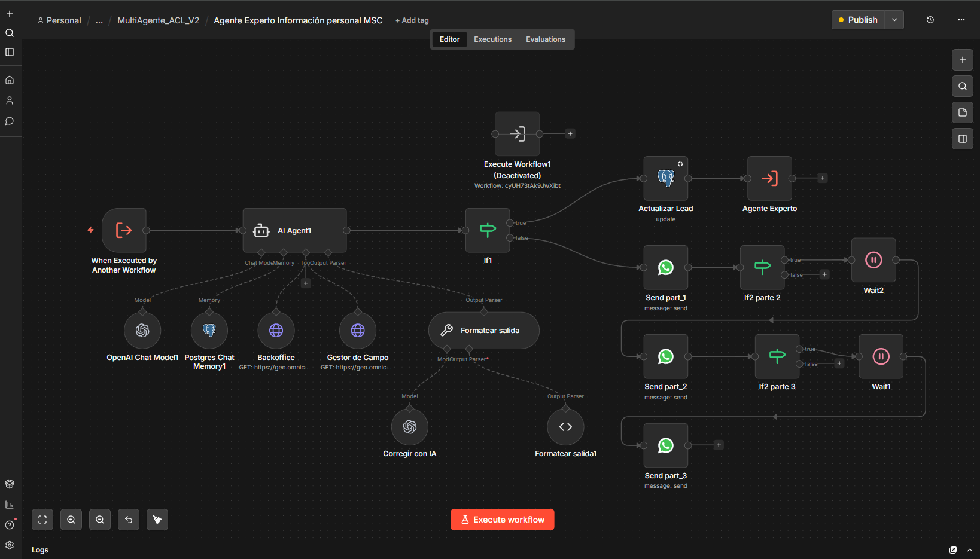Click Execute workflow button
The image size is (980, 559).
click(x=503, y=520)
